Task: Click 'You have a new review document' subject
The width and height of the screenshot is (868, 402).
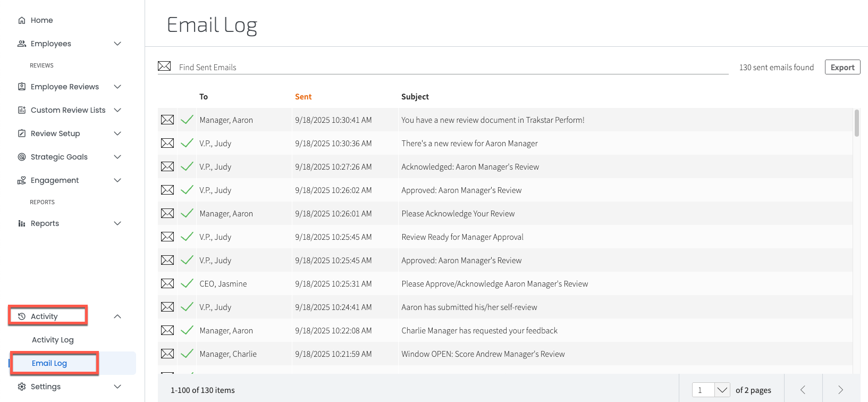Action: [x=493, y=120]
